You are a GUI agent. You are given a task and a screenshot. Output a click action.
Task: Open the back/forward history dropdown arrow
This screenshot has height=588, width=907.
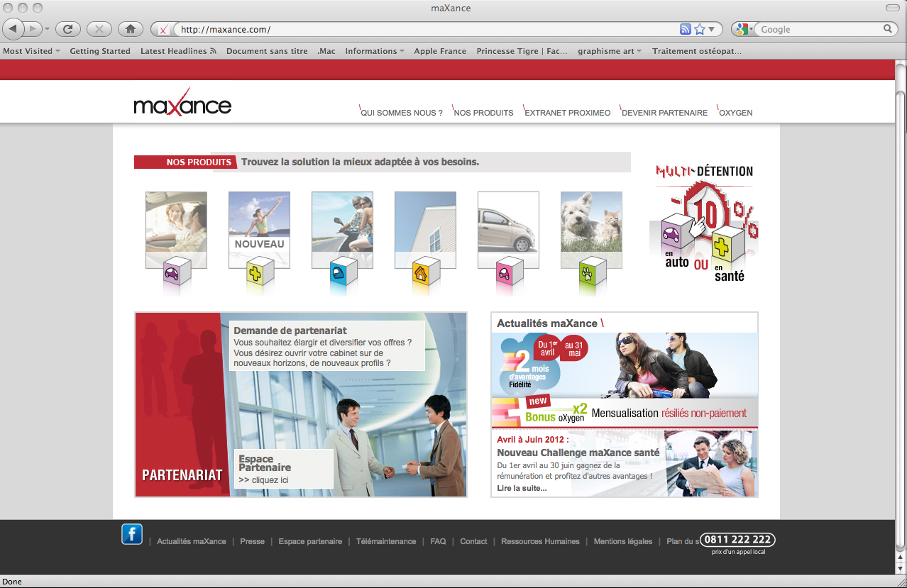pyautogui.click(x=48, y=30)
